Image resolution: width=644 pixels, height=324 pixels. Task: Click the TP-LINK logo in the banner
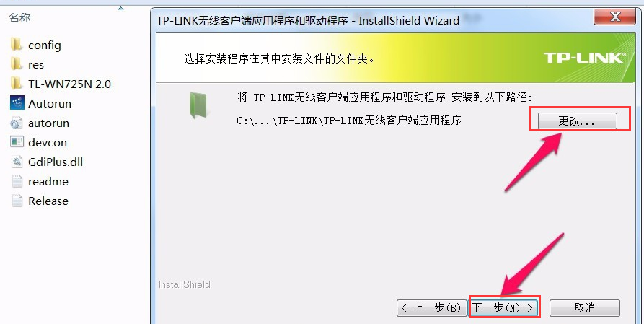(584, 58)
